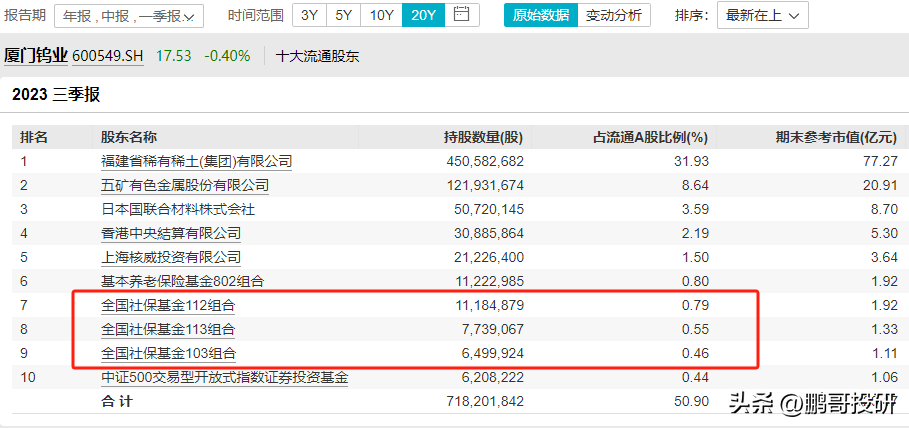909x428 pixels.
Task: Open the 中证500交易型开放式指数证券投资基金 link
Action: click(224, 377)
